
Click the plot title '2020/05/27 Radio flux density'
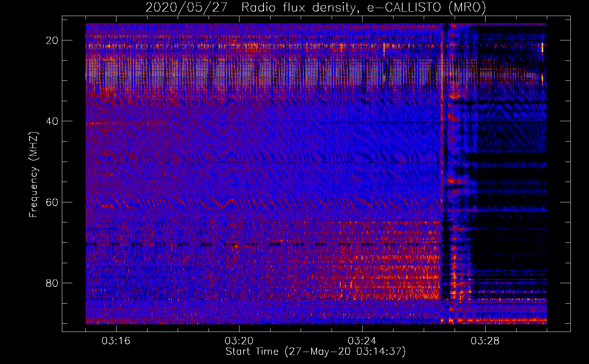click(316, 7)
